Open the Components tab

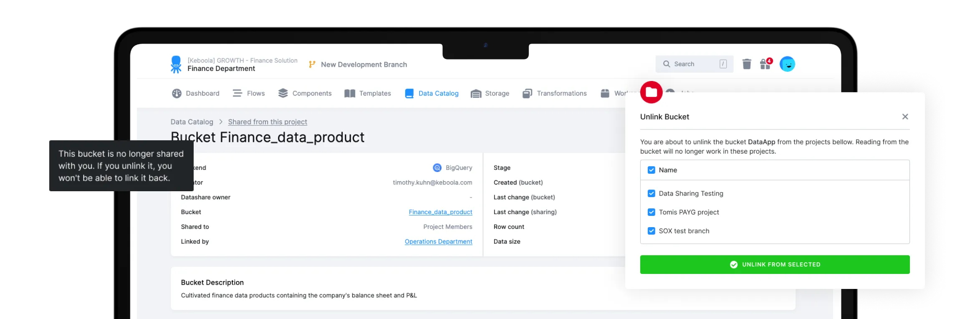point(305,93)
